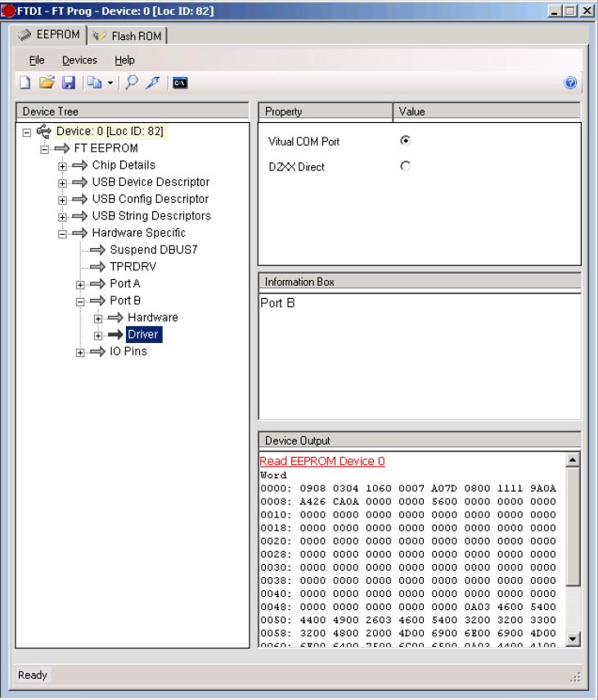Expand the Port A node
Viewport: 598px width, 700px height.
[x=80, y=285]
